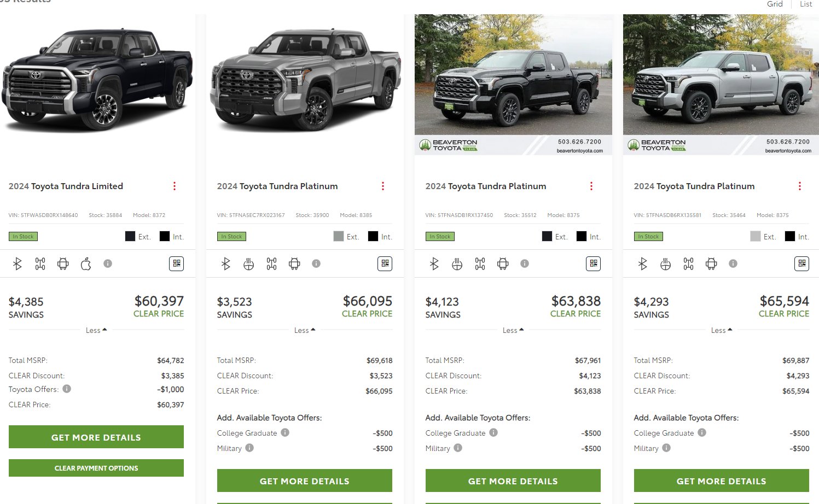819x504 pixels.
Task: Open photo of black Tundra Platinum at Beaverton
Action: [513, 85]
